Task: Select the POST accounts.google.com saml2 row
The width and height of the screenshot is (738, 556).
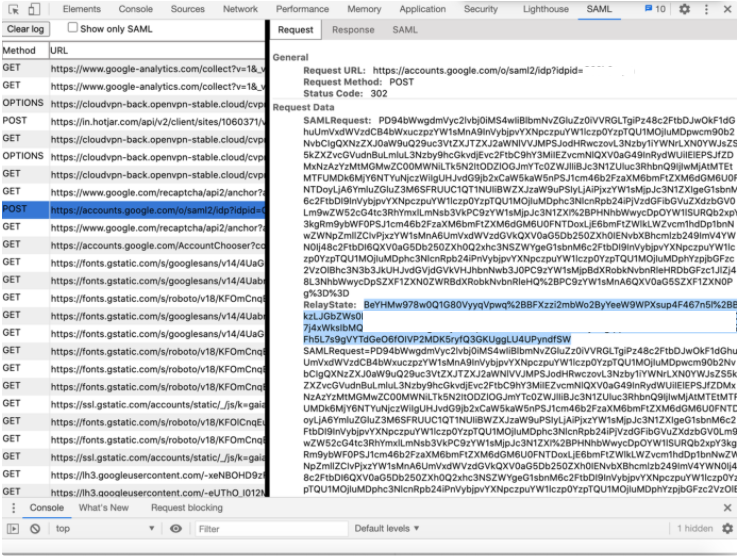Action: (x=134, y=210)
